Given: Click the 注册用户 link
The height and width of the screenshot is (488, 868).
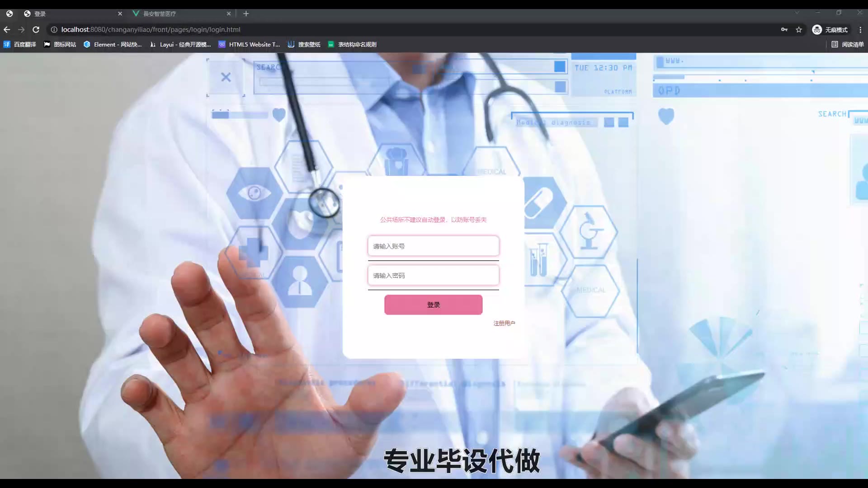Looking at the screenshot, I should coord(504,323).
